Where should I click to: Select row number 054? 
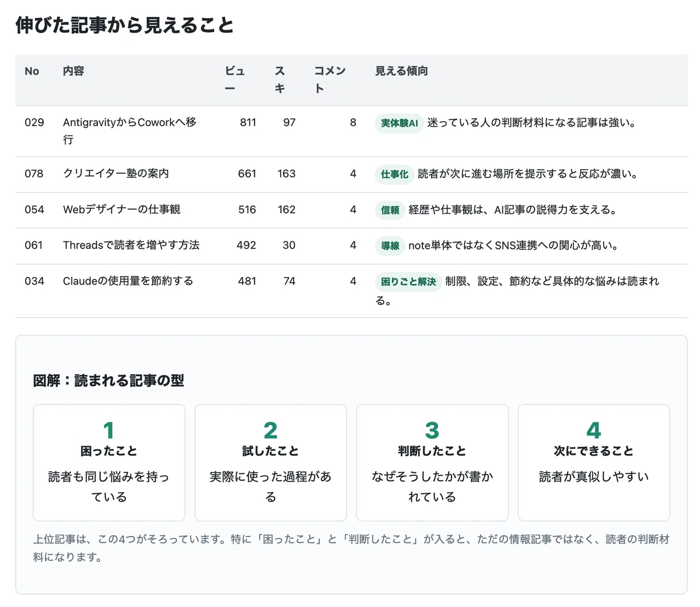click(x=34, y=209)
